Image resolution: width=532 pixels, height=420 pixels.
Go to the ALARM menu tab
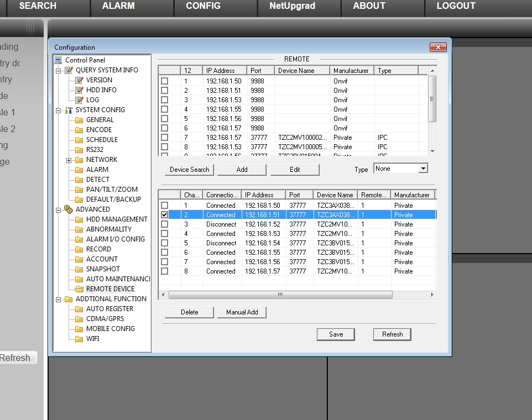click(x=118, y=6)
